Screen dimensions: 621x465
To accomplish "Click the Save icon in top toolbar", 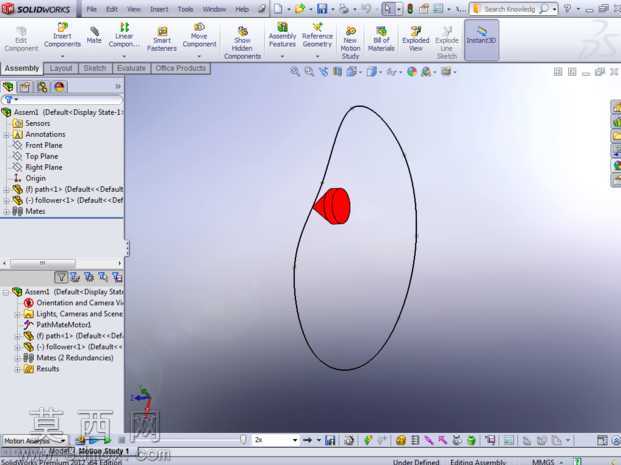I will coord(322,9).
